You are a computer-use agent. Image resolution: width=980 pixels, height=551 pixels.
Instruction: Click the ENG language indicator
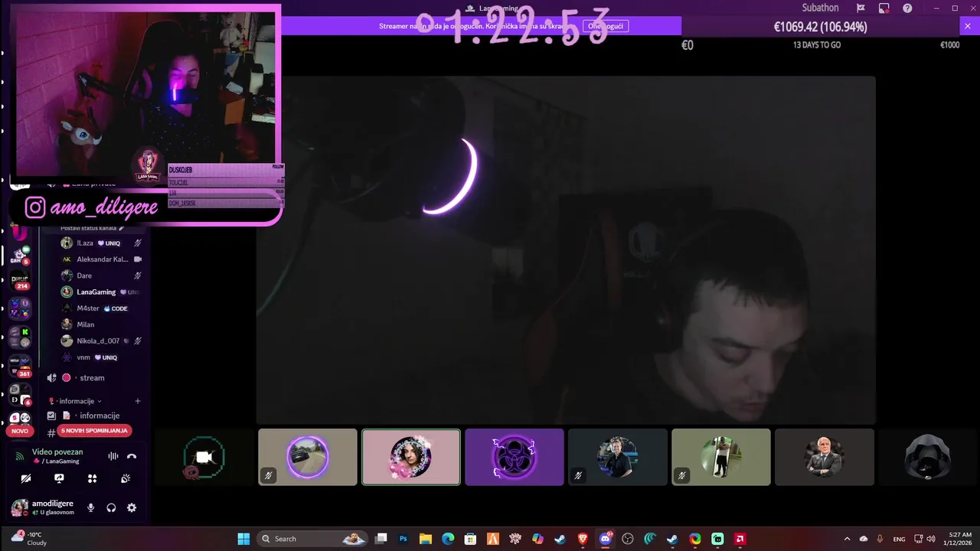coord(899,539)
